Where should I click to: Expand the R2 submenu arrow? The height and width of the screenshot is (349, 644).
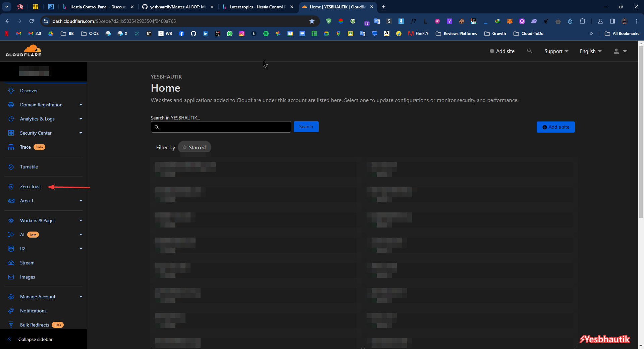click(81, 249)
